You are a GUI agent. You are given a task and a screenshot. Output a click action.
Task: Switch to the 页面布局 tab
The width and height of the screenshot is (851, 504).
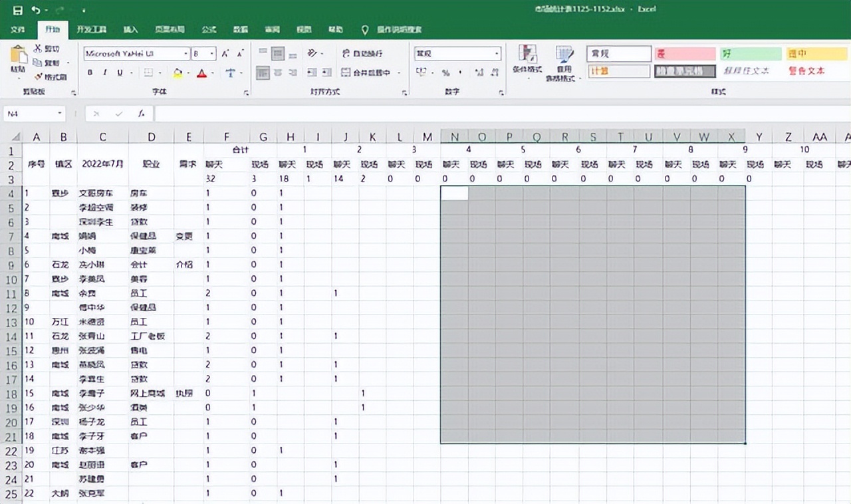170,30
